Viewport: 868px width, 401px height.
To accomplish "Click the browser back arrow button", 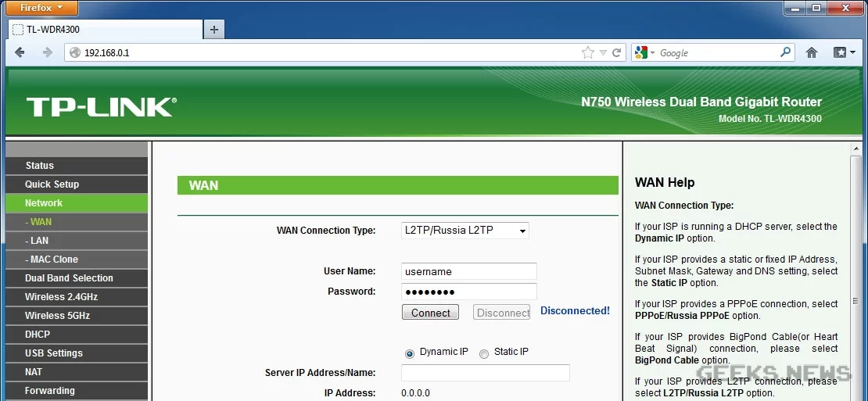I will point(20,52).
